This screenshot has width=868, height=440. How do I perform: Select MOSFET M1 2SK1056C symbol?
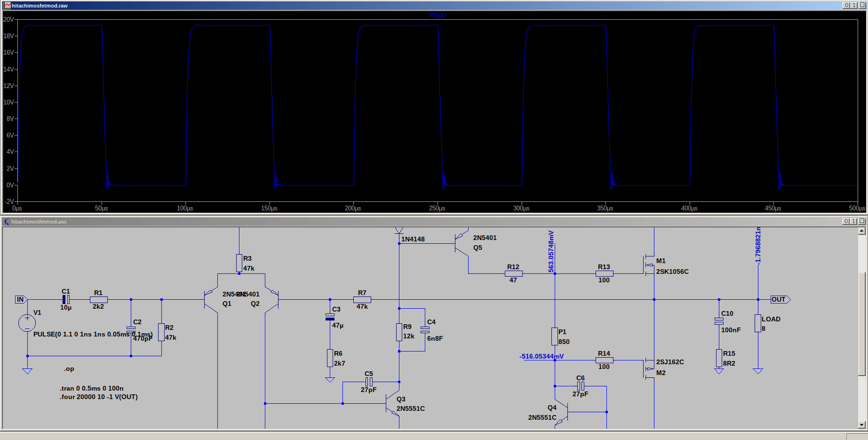pos(648,265)
